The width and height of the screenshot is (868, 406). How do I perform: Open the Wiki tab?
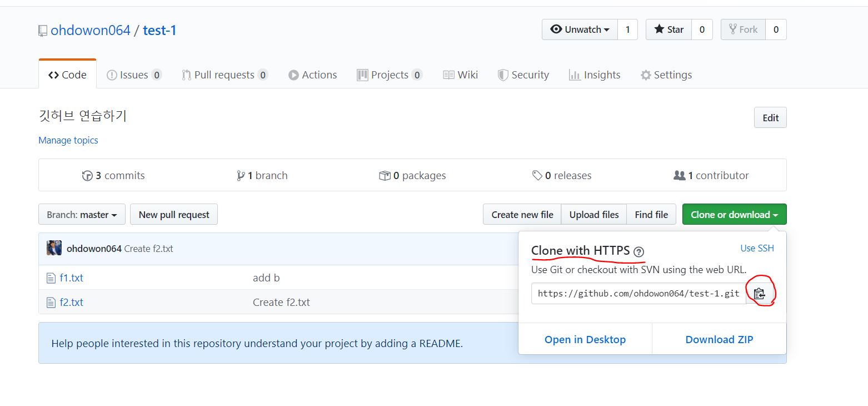[460, 75]
